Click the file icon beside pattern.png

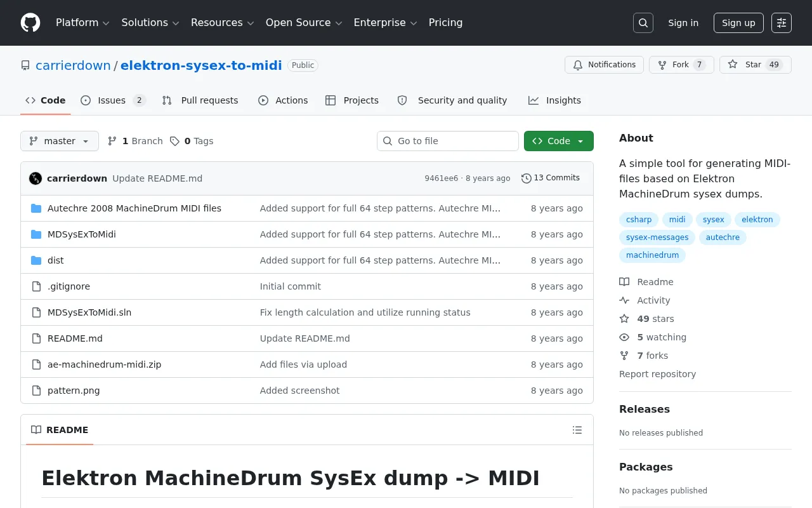pyautogui.click(x=36, y=391)
